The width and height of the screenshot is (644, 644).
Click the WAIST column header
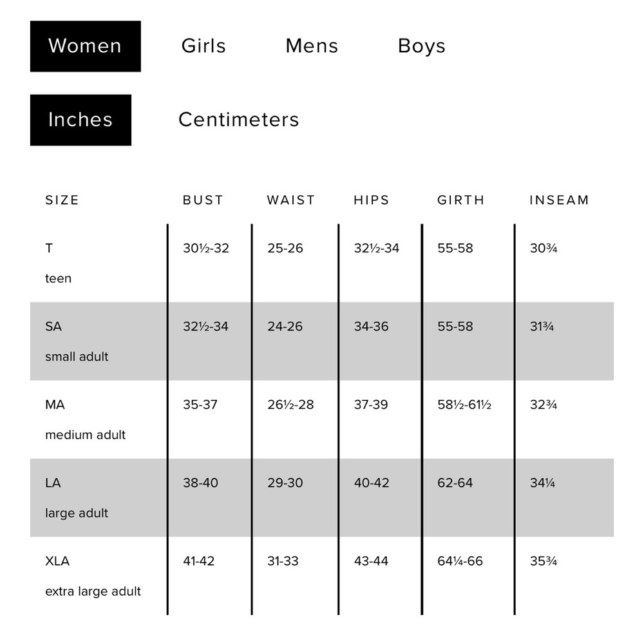tap(291, 200)
